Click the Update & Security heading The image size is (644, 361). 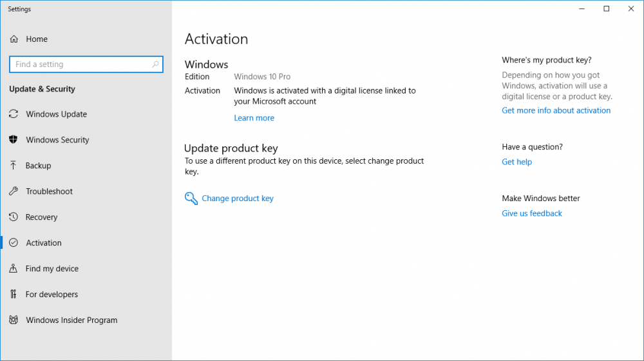(x=43, y=89)
